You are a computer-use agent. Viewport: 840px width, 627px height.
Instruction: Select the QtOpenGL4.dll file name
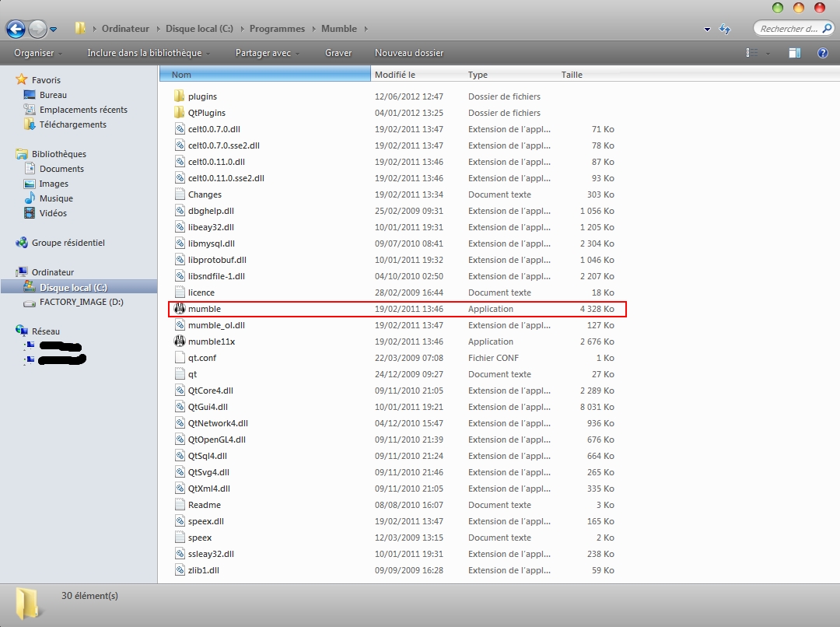pyautogui.click(x=217, y=440)
